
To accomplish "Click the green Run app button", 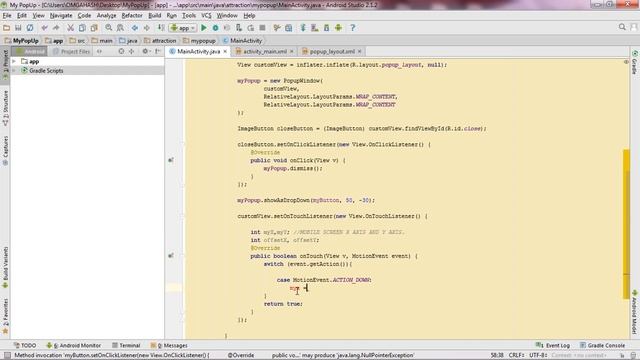I will pos(204,28).
